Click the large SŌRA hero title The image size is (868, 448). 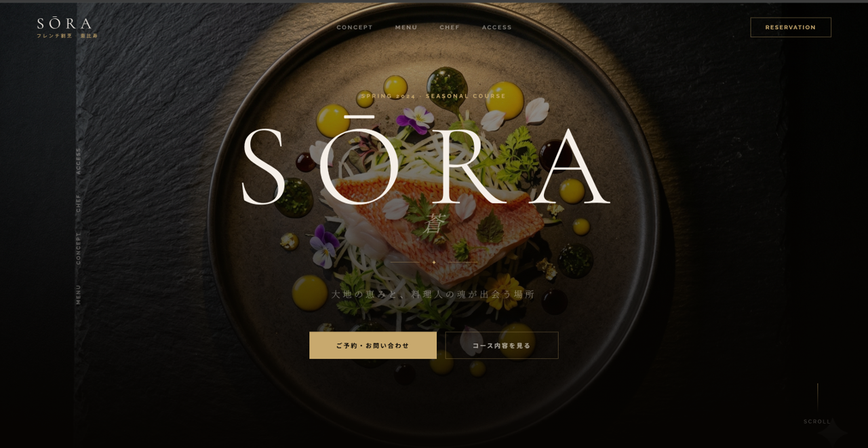pyautogui.click(x=426, y=163)
